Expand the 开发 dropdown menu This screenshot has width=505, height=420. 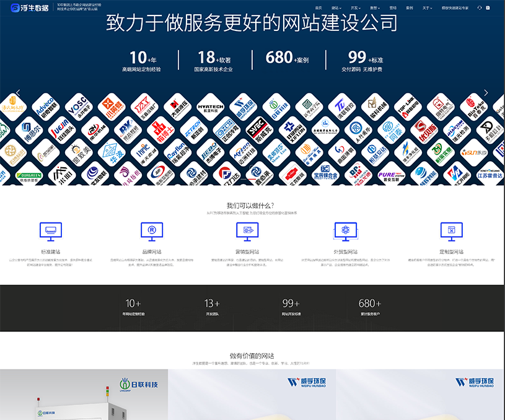tap(355, 8)
